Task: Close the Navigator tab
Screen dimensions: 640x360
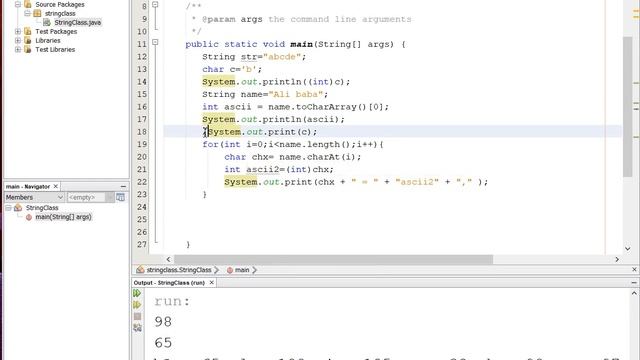Action: coord(56,186)
